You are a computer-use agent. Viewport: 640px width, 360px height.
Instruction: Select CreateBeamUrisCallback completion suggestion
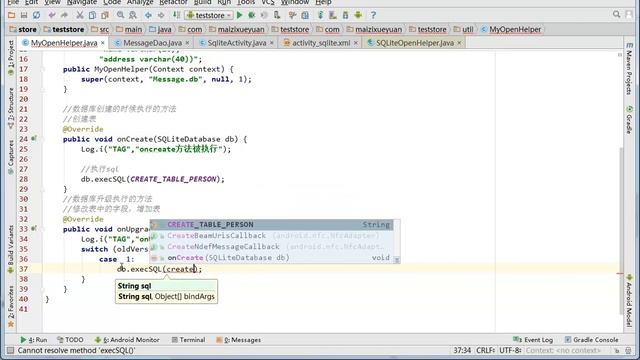pos(271,236)
